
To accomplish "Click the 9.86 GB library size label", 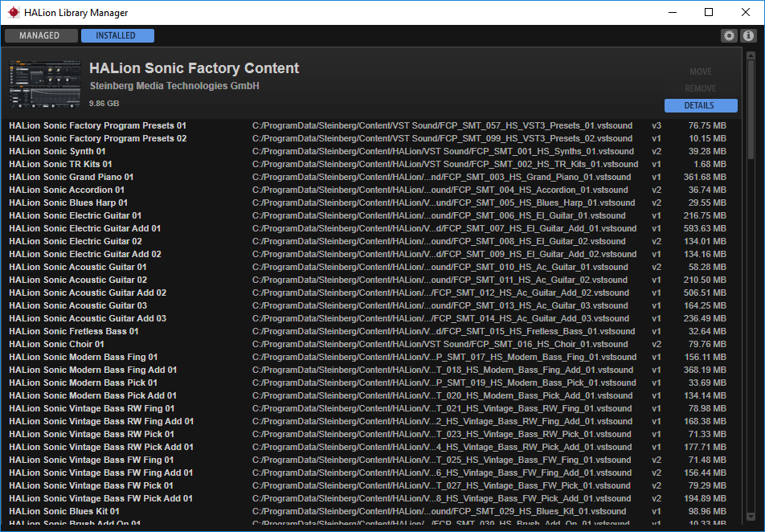I will click(x=104, y=104).
